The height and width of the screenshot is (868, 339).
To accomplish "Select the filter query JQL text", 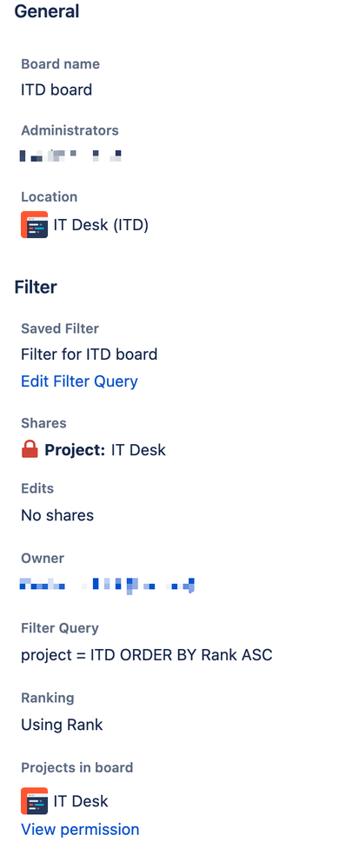I will point(147,655).
